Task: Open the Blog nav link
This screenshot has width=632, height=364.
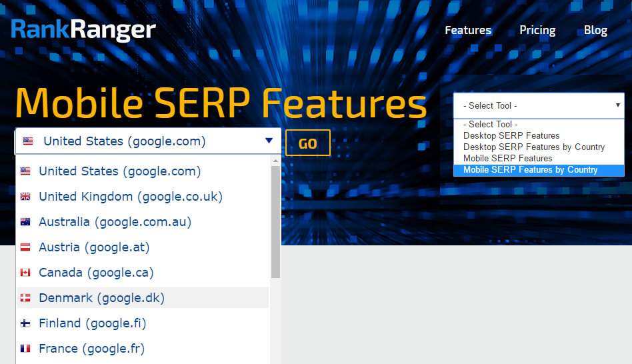Action: 595,30
